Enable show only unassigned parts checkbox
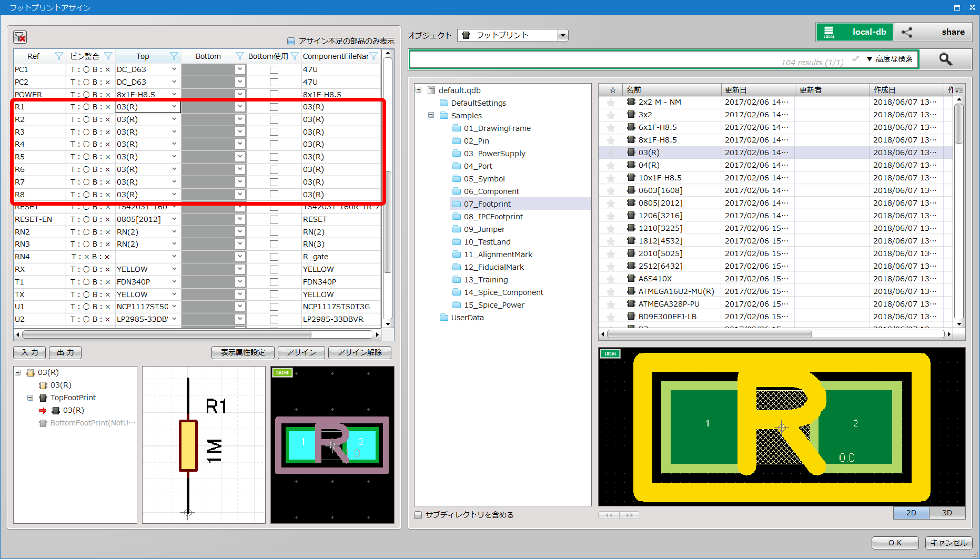 [291, 41]
